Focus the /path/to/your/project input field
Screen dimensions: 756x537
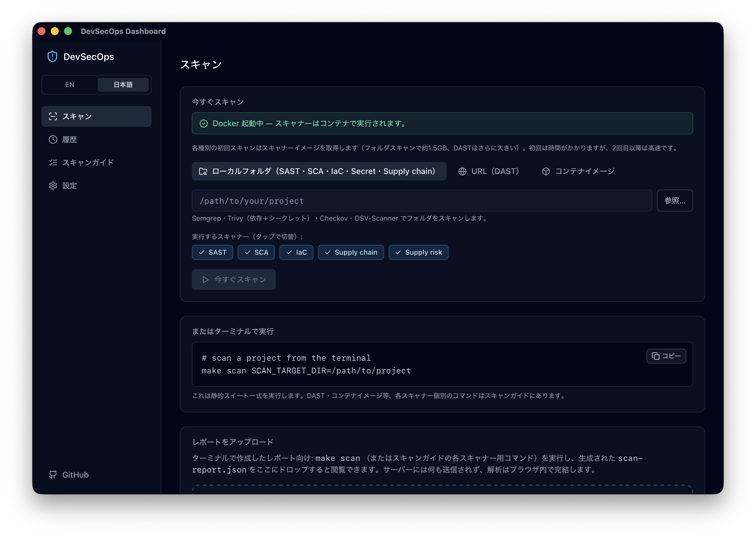[x=422, y=201]
